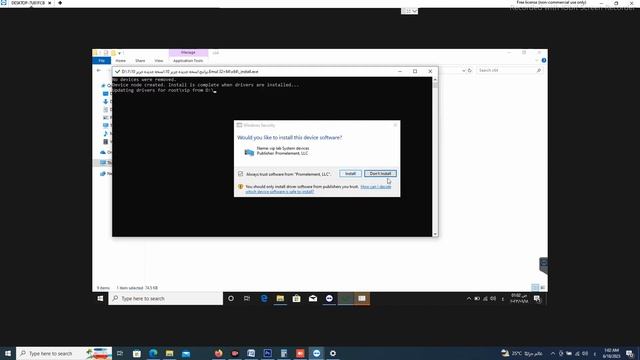The width and height of the screenshot is (640, 360).
Task: Open Mail on host taskbar
Action: (x=186, y=353)
